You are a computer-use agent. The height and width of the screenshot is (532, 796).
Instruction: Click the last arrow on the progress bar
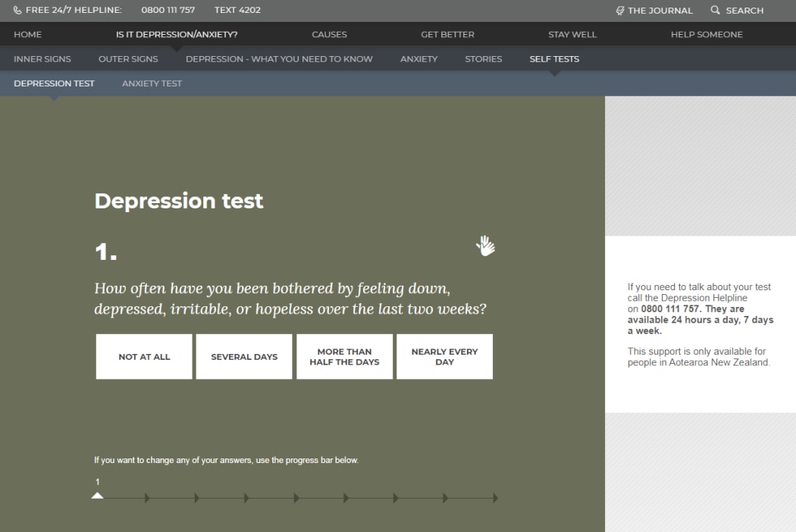[495, 498]
